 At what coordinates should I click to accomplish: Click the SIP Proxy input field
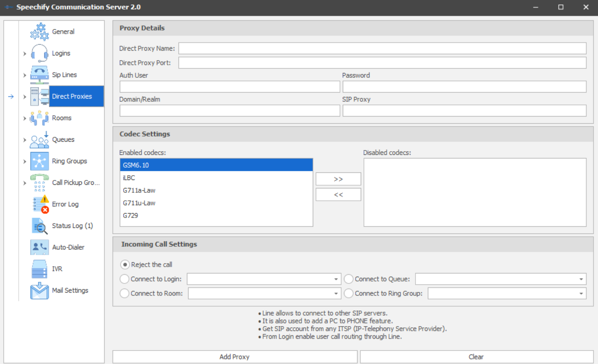click(464, 111)
